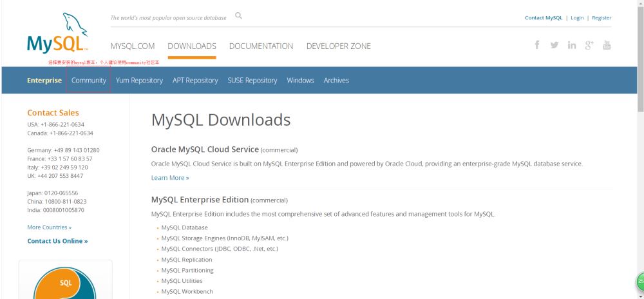Open the MySQL Facebook page icon
This screenshot has width=644, height=299.
click(537, 45)
